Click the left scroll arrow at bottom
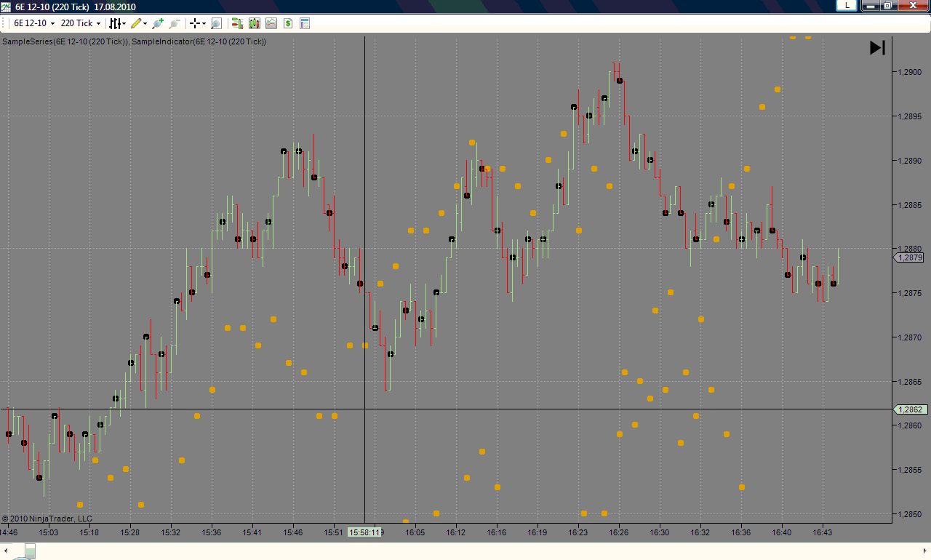The height and width of the screenshot is (560, 931). [7, 553]
